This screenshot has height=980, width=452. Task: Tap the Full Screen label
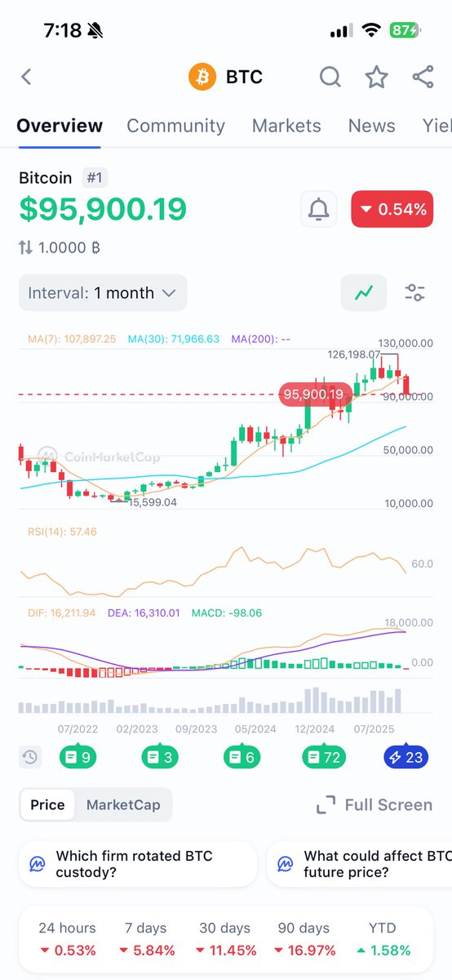(x=388, y=805)
